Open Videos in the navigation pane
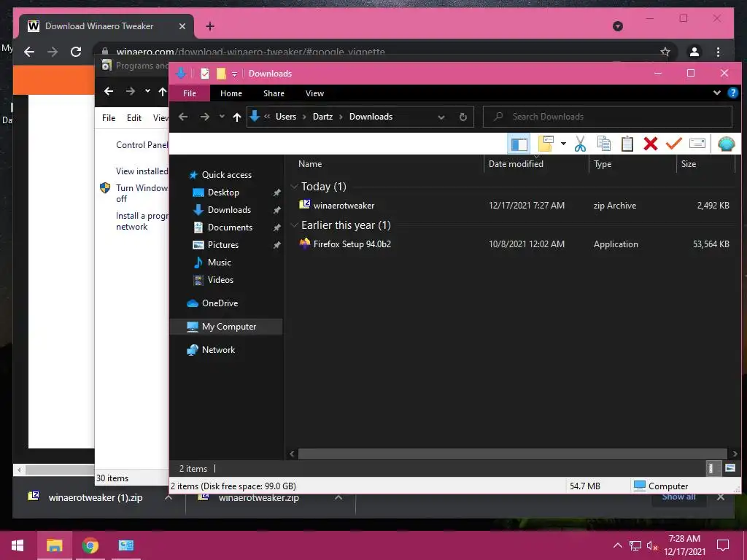 point(220,280)
